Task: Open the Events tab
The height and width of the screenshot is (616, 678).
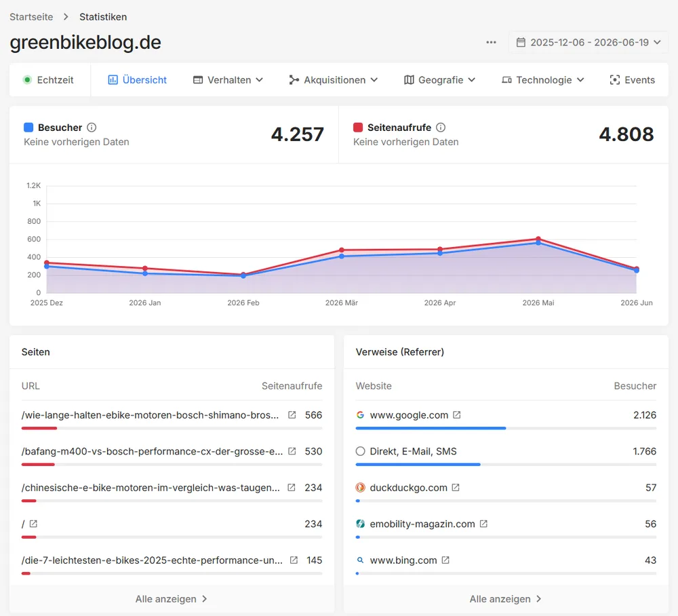Action: [x=632, y=80]
